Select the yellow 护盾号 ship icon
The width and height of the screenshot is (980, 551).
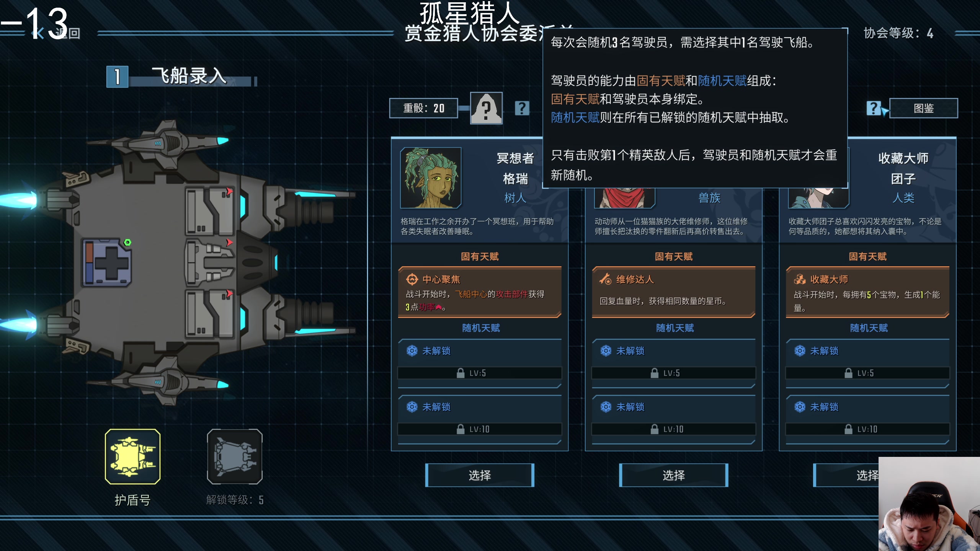[x=133, y=456]
